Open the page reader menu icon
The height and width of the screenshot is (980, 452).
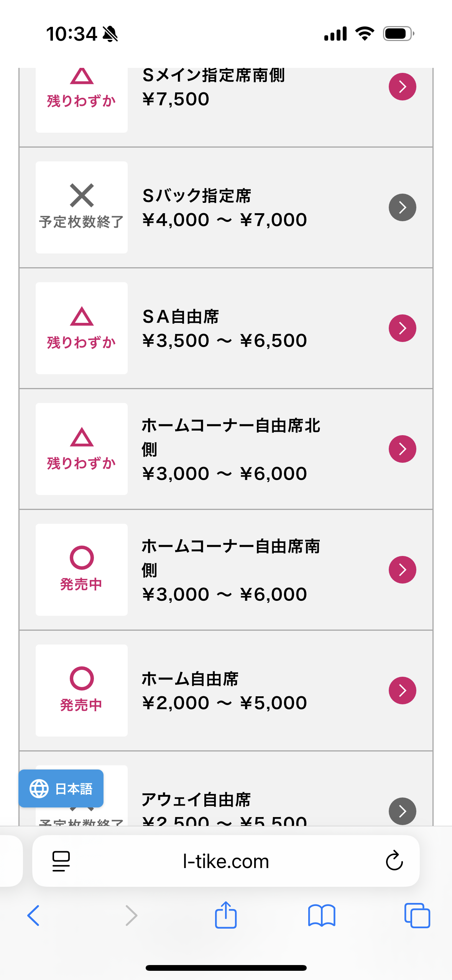61,861
